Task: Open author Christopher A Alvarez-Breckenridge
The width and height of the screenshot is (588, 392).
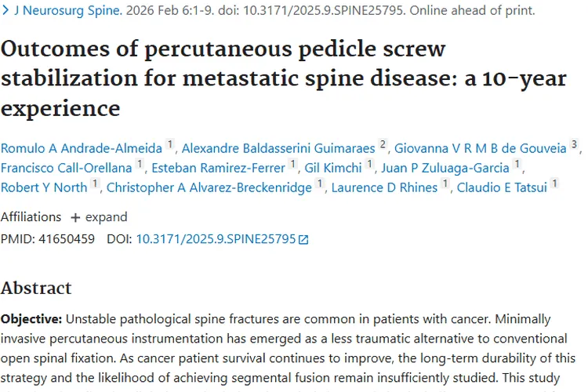Action: pos(209,187)
